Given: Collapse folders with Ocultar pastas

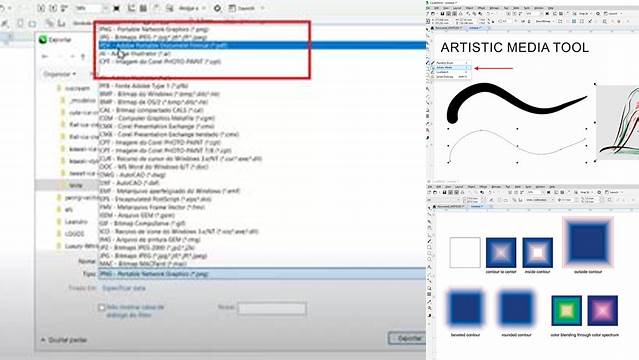Looking at the screenshot, I should [x=64, y=340].
